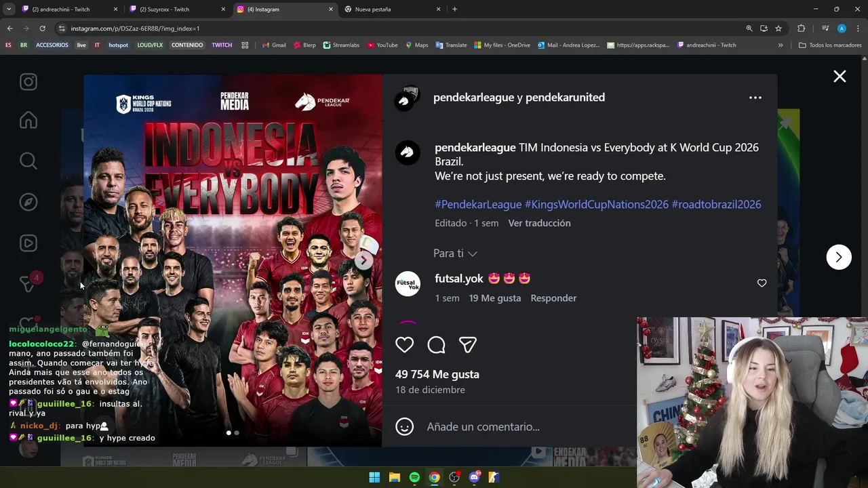Screen dimensions: 868x488
Task: Go to next post with arrow
Action: (x=839, y=257)
